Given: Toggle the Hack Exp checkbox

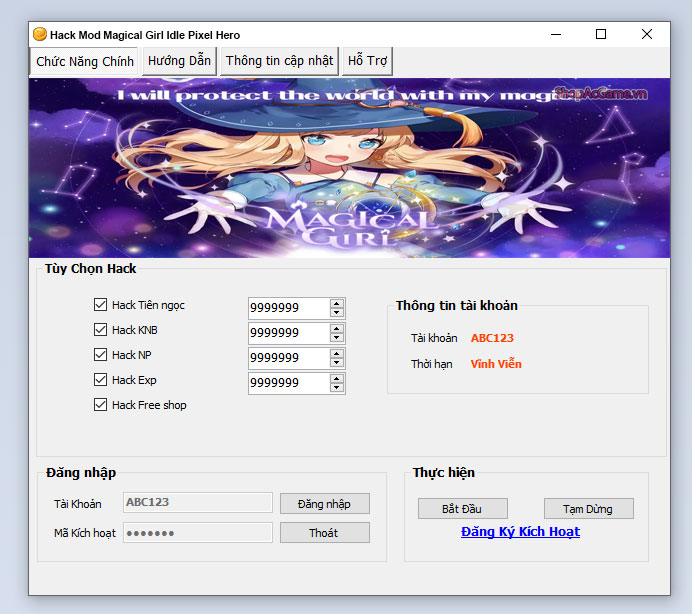Looking at the screenshot, I should pos(100,380).
